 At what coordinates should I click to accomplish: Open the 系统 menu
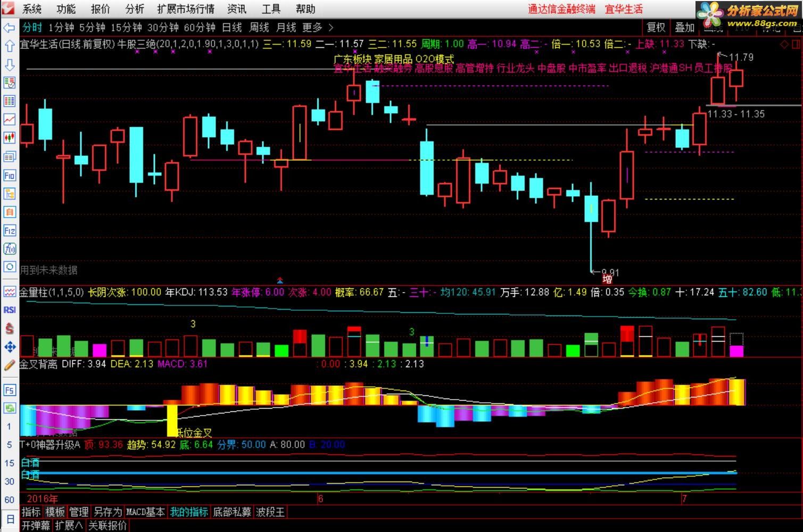[x=32, y=9]
